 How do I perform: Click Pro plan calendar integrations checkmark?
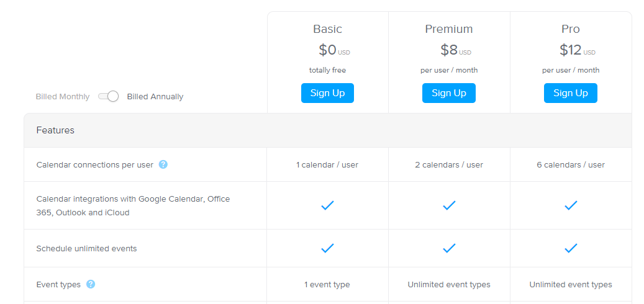571,205
